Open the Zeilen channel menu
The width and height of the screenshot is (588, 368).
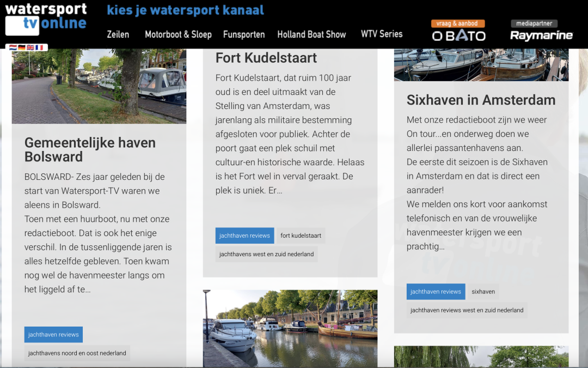pyautogui.click(x=118, y=34)
